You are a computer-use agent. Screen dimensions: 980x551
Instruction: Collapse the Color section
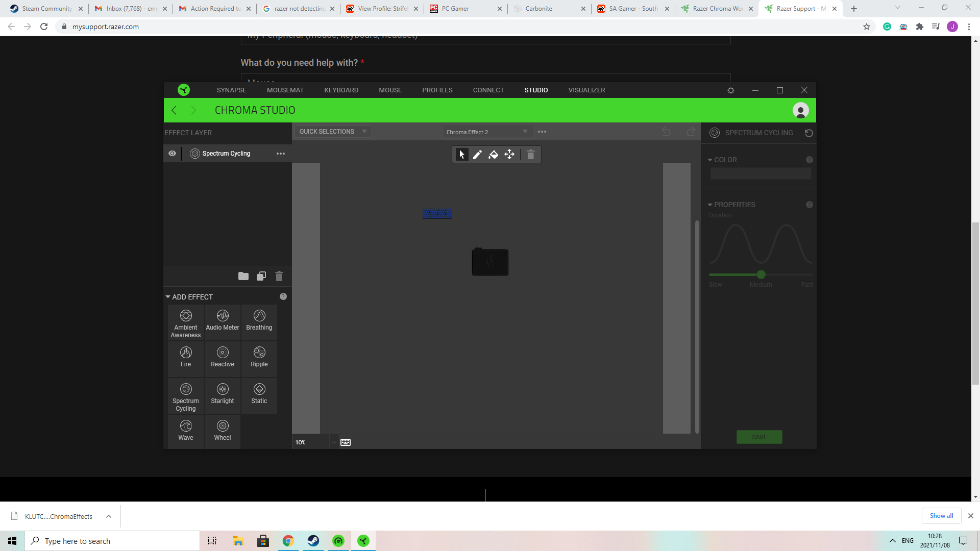pos(710,160)
